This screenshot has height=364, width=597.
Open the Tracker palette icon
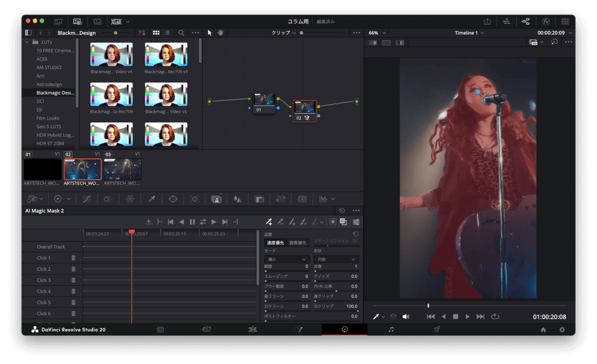click(x=195, y=199)
